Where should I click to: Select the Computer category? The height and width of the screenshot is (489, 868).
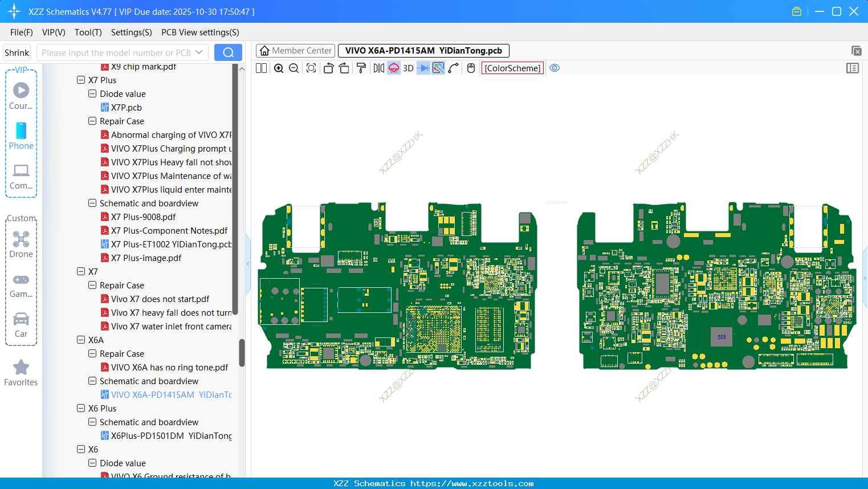tap(21, 176)
